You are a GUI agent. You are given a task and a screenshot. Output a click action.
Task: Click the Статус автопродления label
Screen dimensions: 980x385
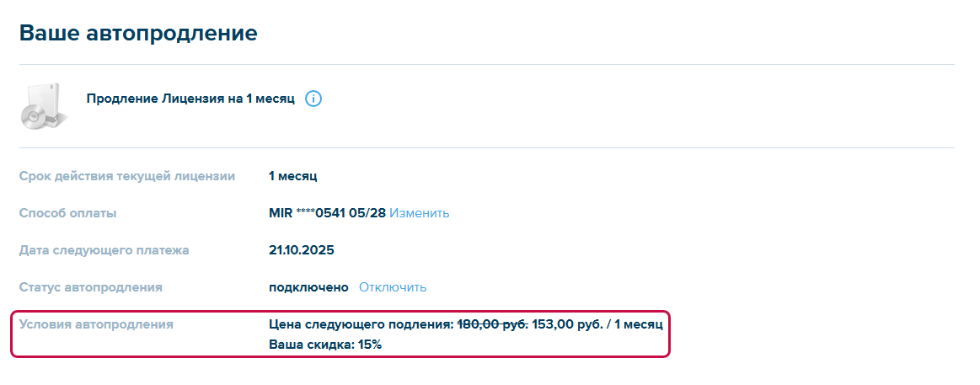(x=91, y=287)
